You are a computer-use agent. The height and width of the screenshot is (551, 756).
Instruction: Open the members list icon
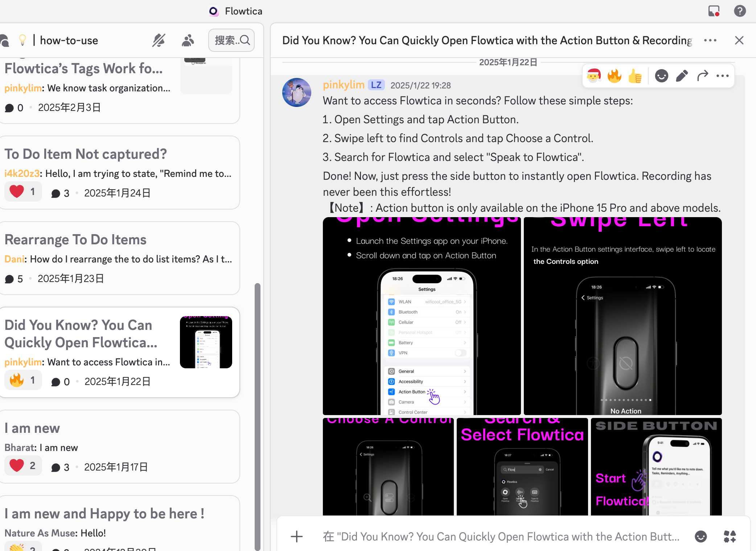188,40
